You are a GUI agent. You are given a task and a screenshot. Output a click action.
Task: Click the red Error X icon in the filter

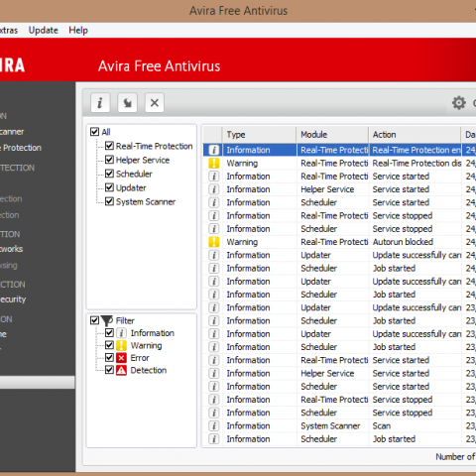point(121,358)
